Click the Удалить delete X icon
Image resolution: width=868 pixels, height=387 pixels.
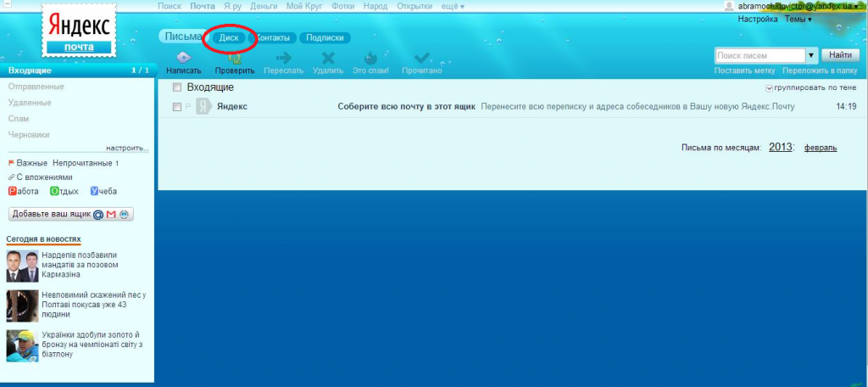(328, 58)
